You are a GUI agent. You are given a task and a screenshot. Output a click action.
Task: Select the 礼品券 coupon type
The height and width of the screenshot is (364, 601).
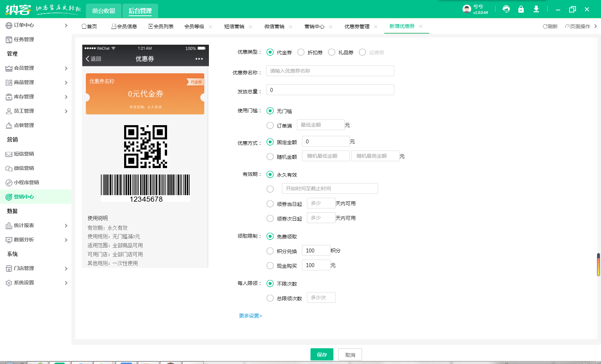pos(332,52)
